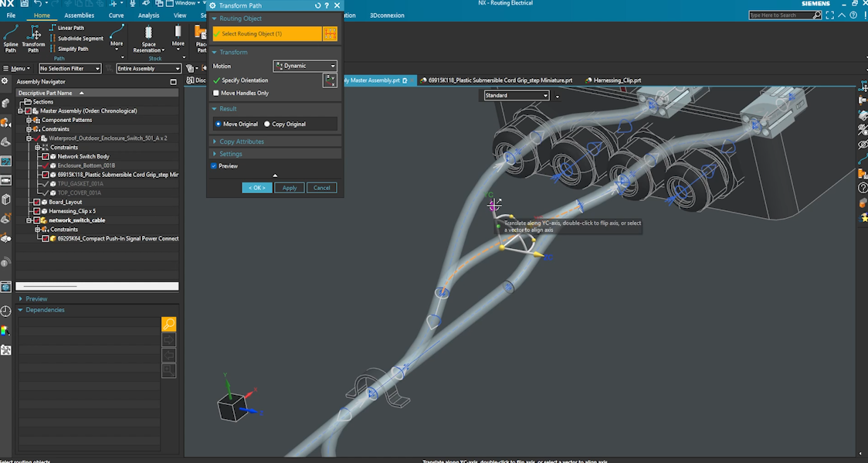Image resolution: width=868 pixels, height=463 pixels.
Task: Select the TOP_COVER_001A tree item
Action: point(80,193)
